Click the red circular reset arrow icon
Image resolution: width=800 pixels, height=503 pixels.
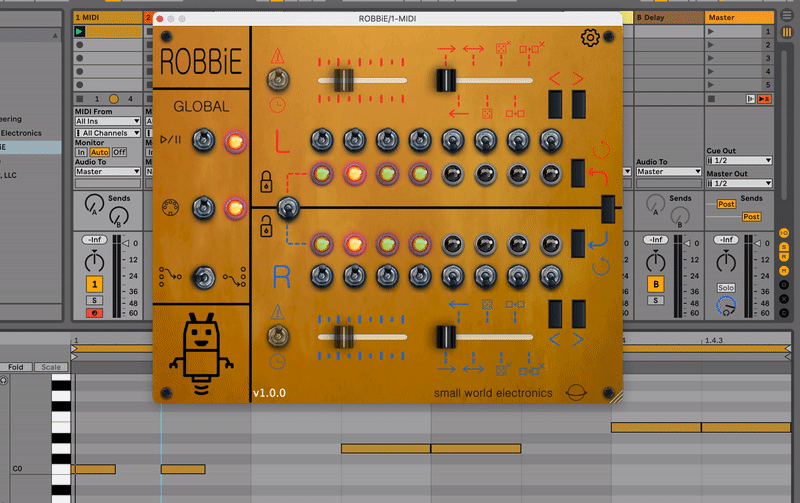click(601, 149)
